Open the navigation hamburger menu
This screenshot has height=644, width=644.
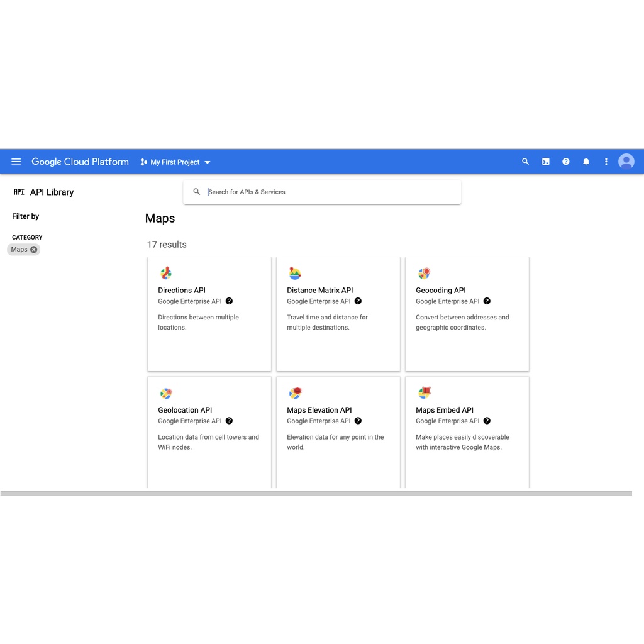coord(16,162)
